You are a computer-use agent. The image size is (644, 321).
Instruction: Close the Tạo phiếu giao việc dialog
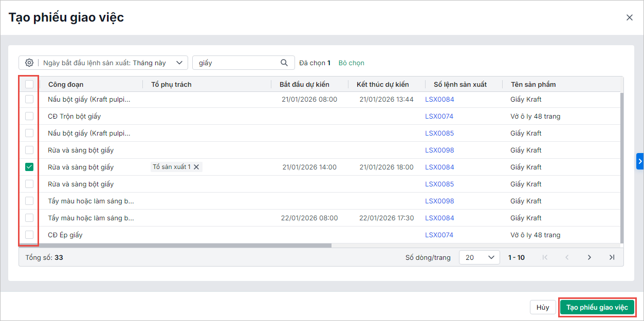coord(629,17)
